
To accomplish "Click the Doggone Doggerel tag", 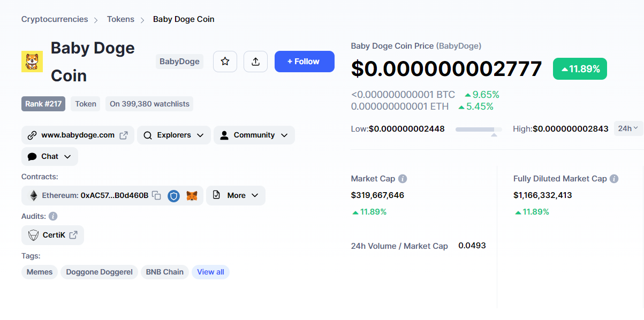I will tap(99, 272).
